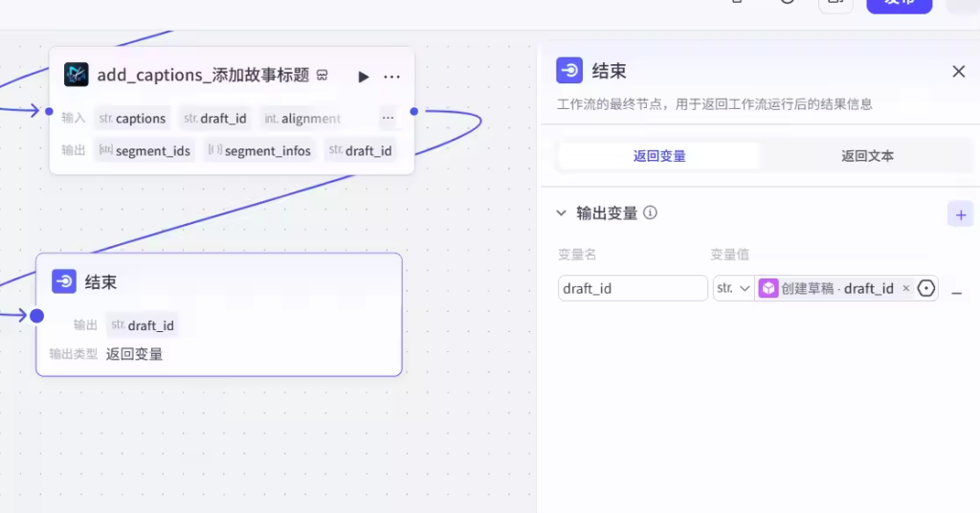This screenshot has height=513, width=980.
Task: Add a new output variable
Action: tap(960, 213)
